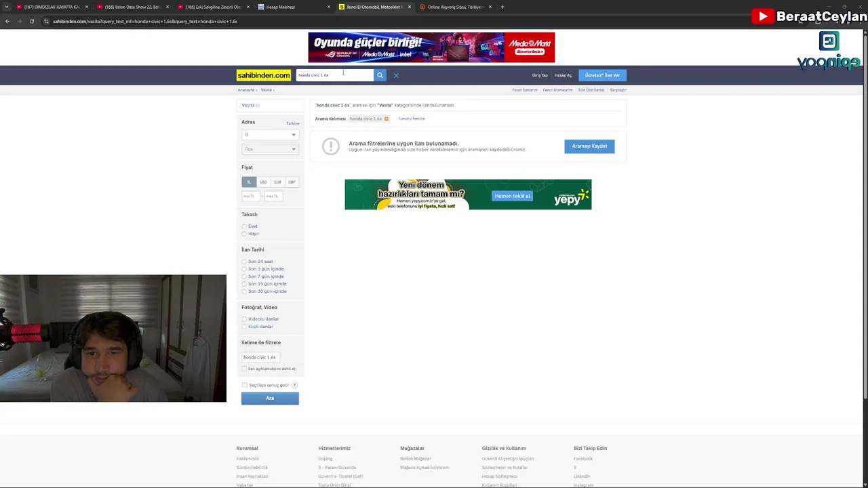Screen dimensions: 868x488
Task: Check Seçtikçe sonuç getir option
Action: pyautogui.click(x=245, y=385)
